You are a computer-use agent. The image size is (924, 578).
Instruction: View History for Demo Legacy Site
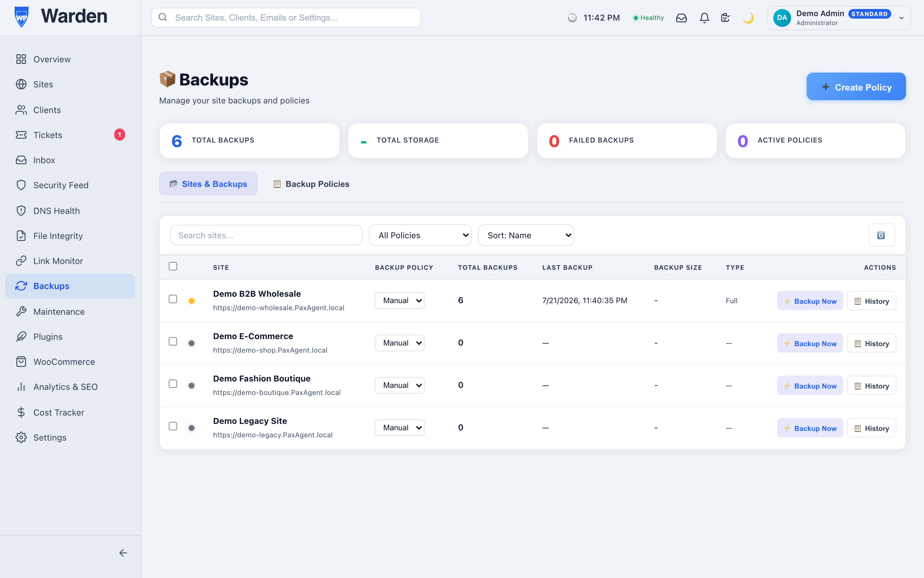[x=871, y=428]
